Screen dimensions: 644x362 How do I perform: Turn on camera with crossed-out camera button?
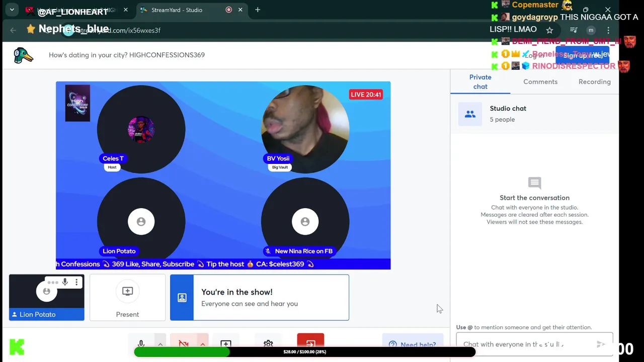(183, 343)
